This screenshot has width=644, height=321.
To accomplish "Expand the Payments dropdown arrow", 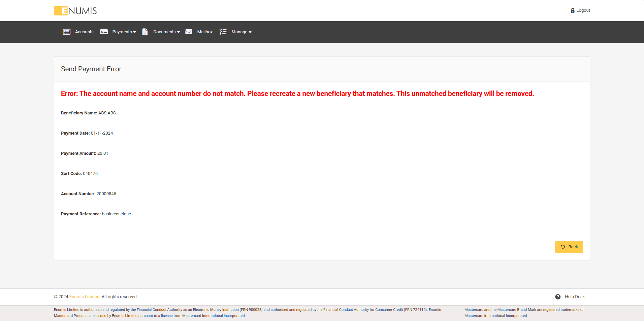I will [x=135, y=32].
